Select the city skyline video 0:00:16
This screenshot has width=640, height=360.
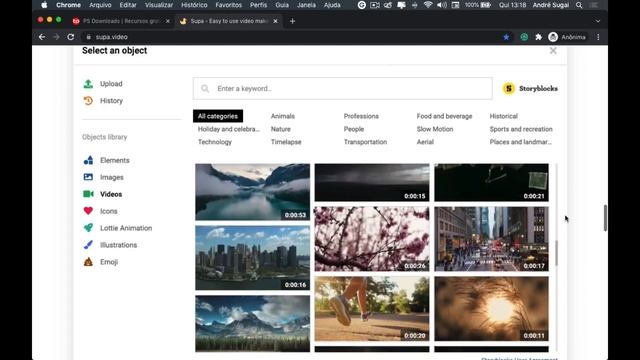pyautogui.click(x=252, y=258)
